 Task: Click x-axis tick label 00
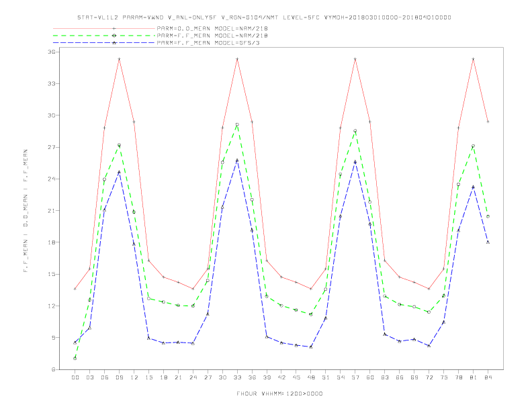point(75,377)
